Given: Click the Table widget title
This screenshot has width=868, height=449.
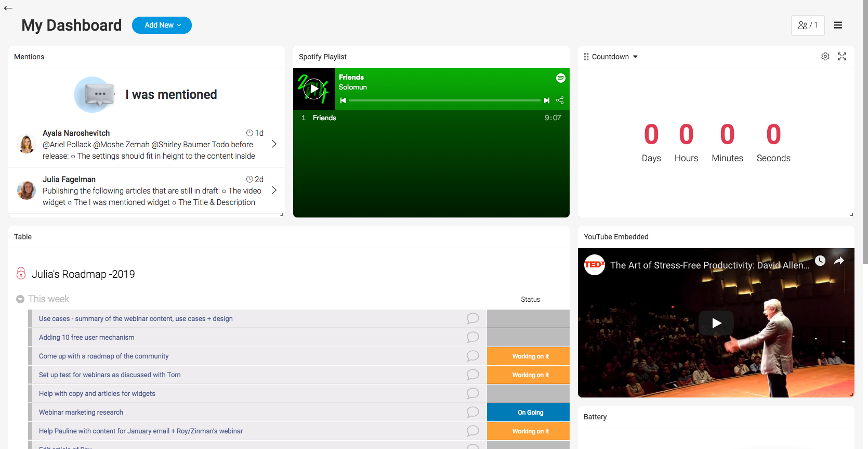Looking at the screenshot, I should 23,237.
